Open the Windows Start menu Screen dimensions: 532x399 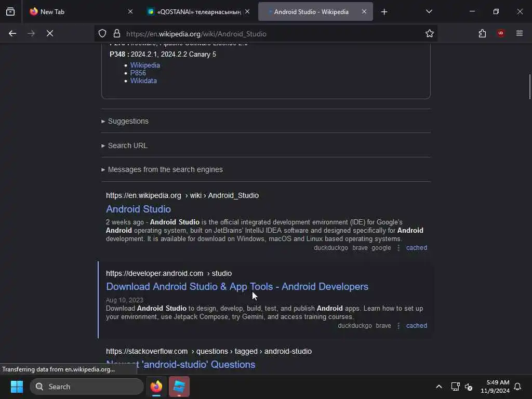point(17,387)
